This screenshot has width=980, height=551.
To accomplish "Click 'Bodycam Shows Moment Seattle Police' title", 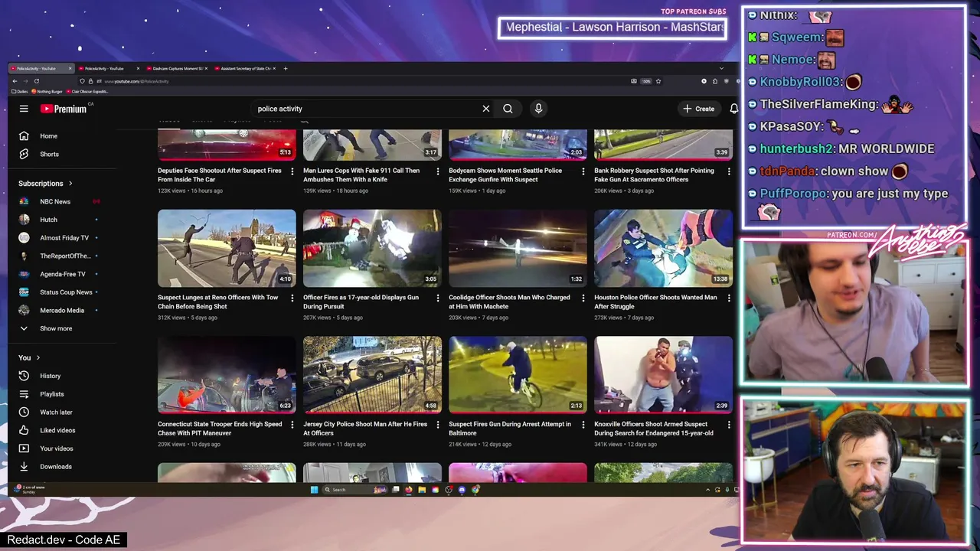I will pyautogui.click(x=505, y=175).
